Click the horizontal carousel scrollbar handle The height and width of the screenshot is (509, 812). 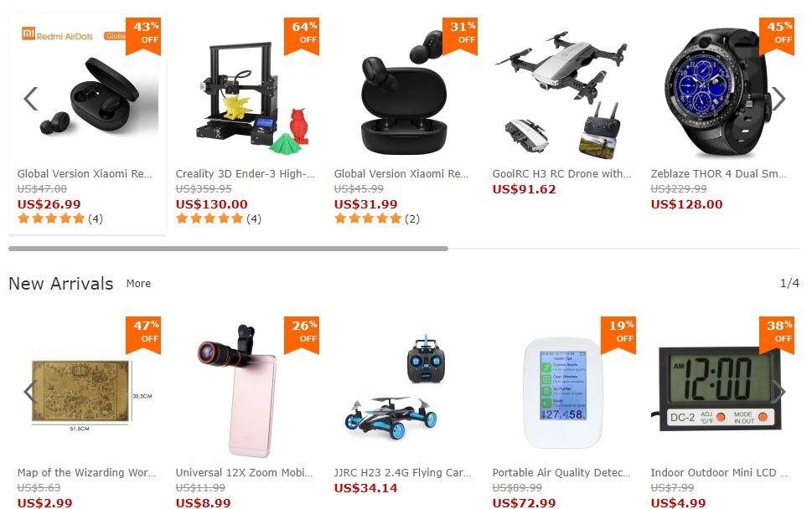[228, 249]
